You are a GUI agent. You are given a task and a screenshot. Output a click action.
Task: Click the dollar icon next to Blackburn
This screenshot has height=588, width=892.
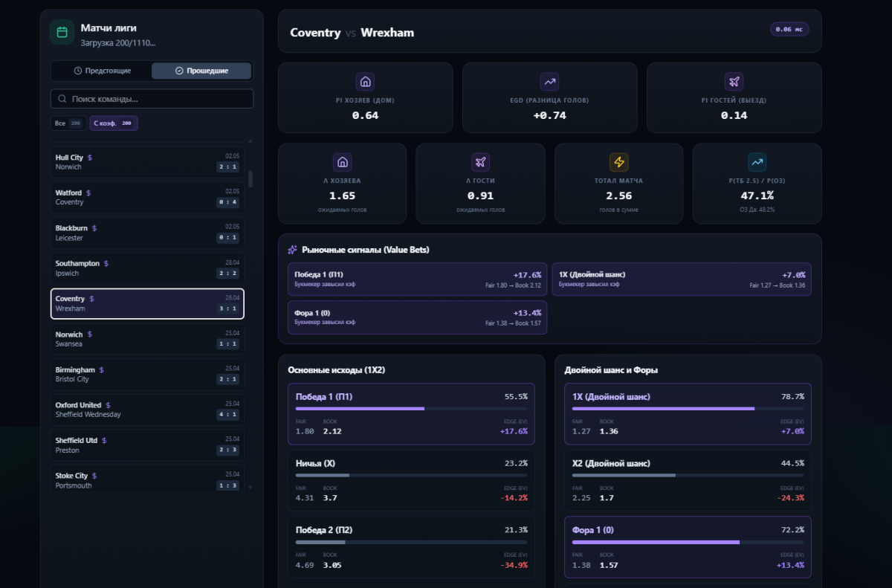click(x=94, y=228)
